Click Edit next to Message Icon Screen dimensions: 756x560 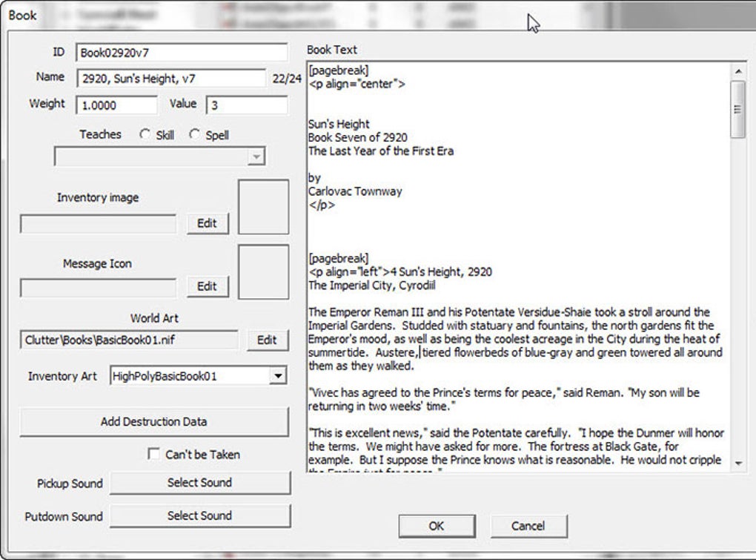point(208,286)
